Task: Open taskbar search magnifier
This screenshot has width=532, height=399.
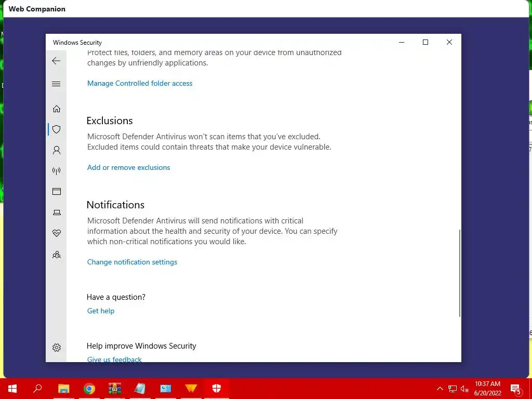Action: (37, 389)
